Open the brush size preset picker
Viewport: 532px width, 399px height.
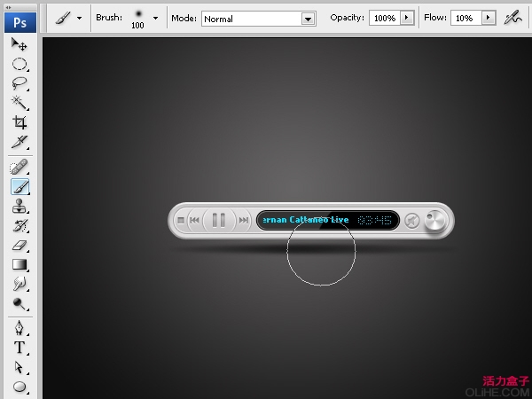(155, 18)
